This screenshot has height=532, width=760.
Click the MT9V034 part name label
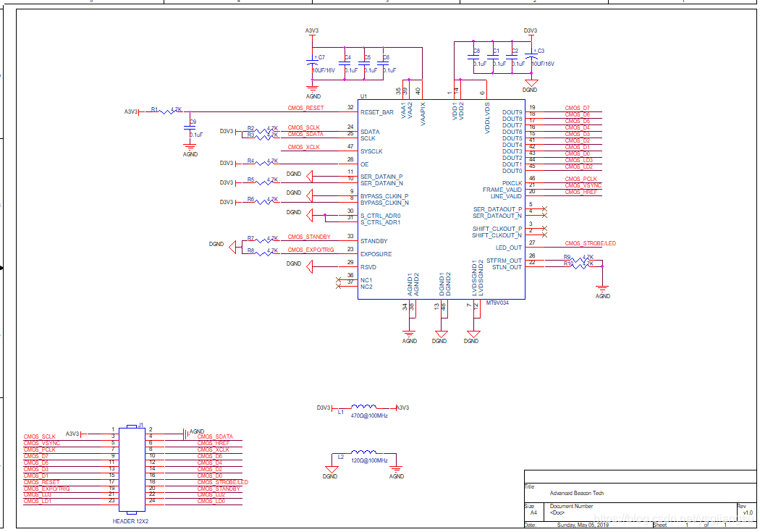[x=497, y=303]
